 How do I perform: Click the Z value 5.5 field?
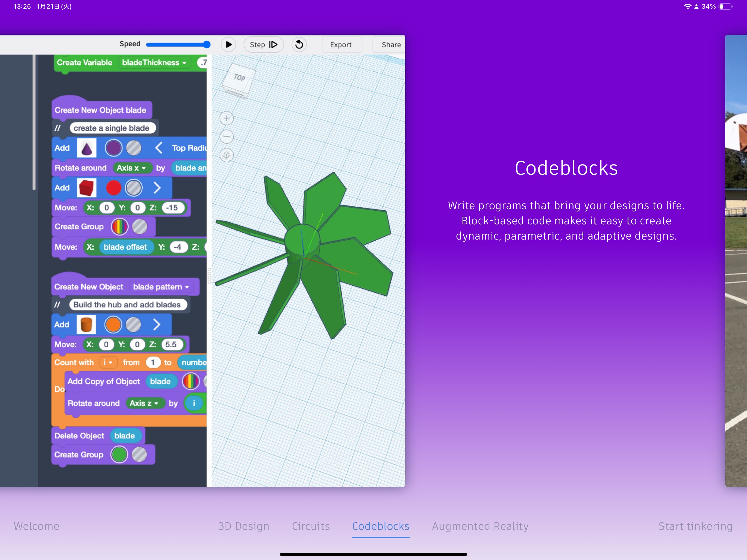tap(172, 344)
